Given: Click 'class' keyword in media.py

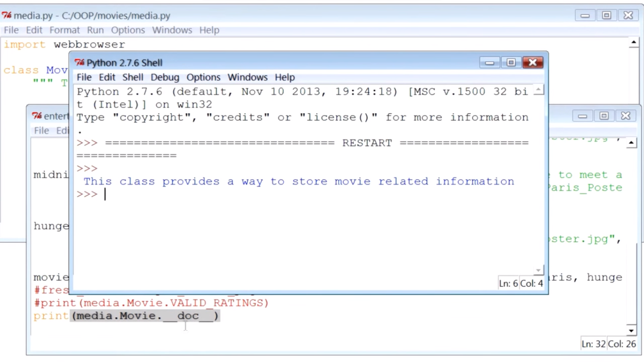Looking at the screenshot, I should (x=21, y=70).
